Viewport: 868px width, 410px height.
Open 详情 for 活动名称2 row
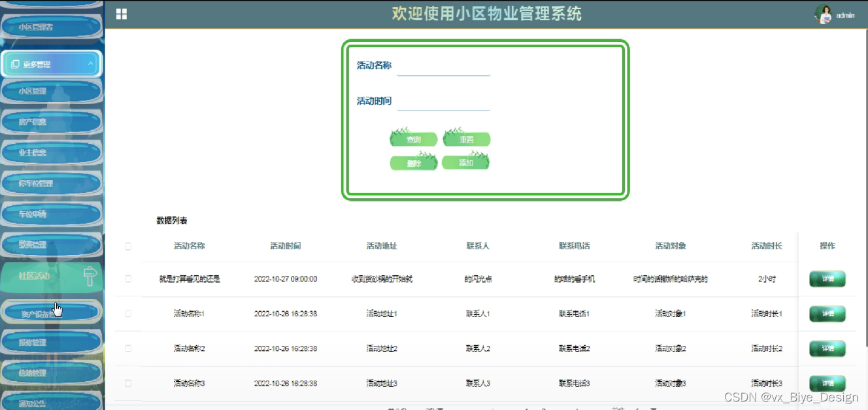827,349
